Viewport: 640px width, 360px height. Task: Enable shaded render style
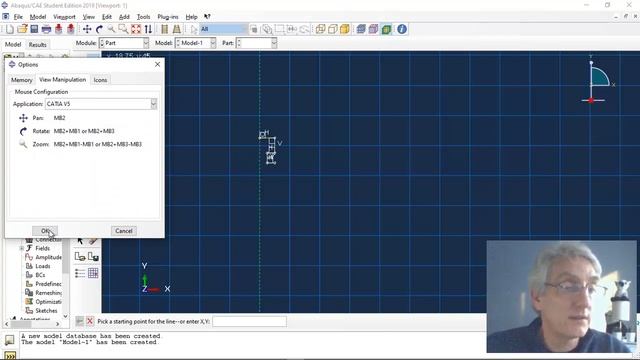[345, 29]
